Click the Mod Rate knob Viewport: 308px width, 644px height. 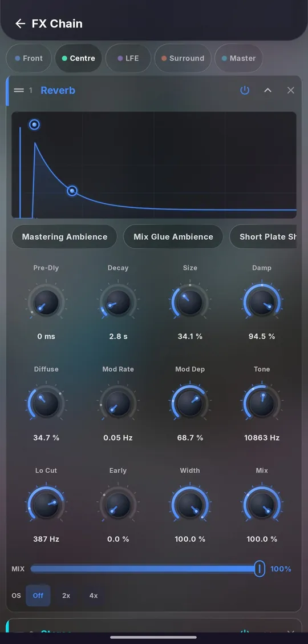(x=118, y=404)
